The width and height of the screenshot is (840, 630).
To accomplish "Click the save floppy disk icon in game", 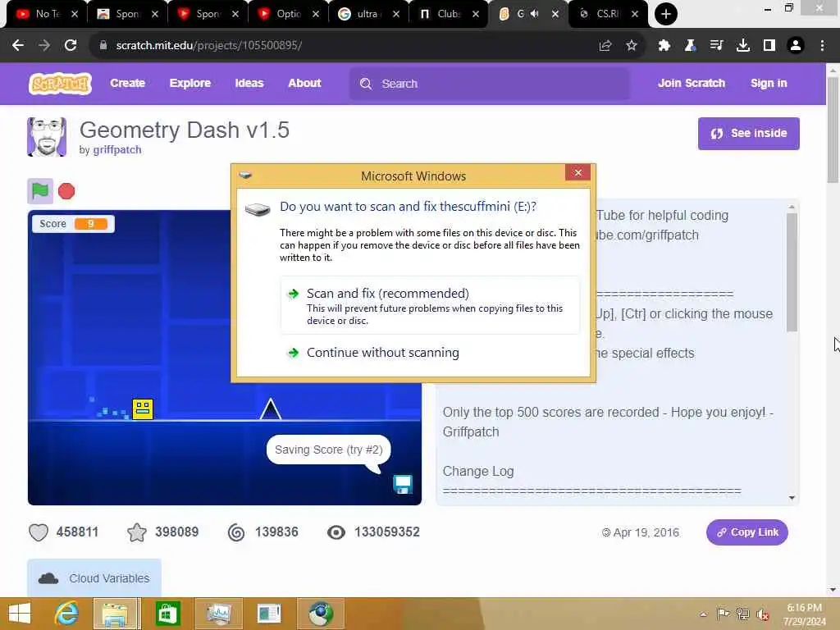I will (403, 484).
